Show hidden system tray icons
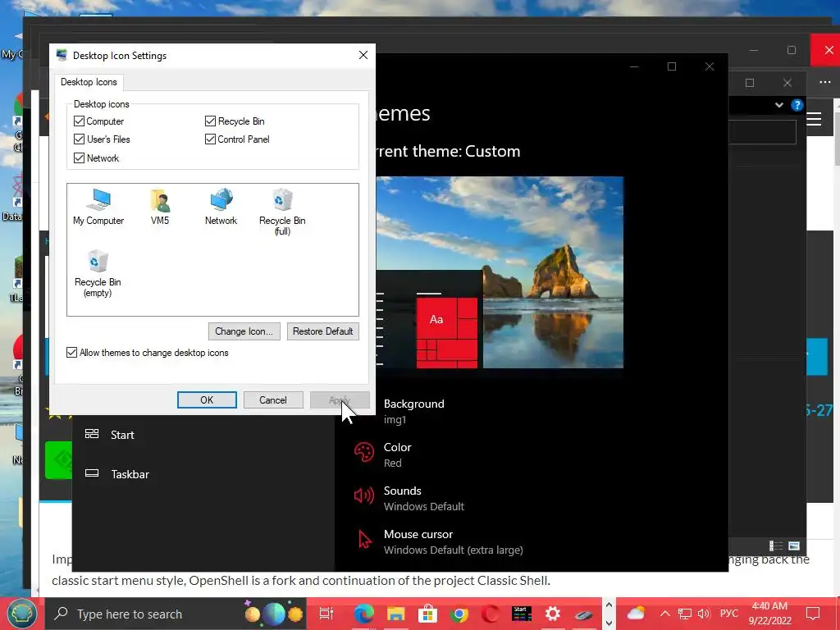The image size is (840, 630). click(664, 614)
